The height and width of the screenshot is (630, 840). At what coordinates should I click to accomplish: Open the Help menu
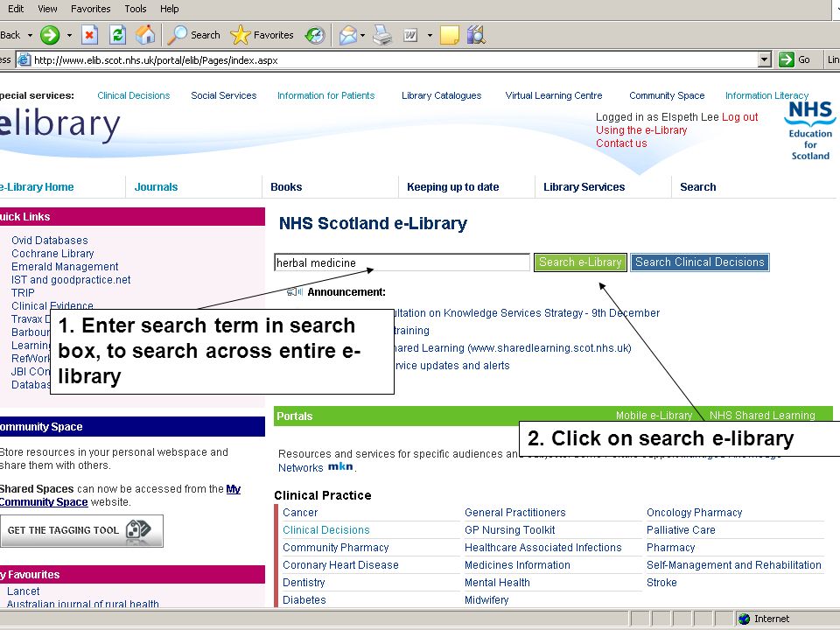coord(169,9)
